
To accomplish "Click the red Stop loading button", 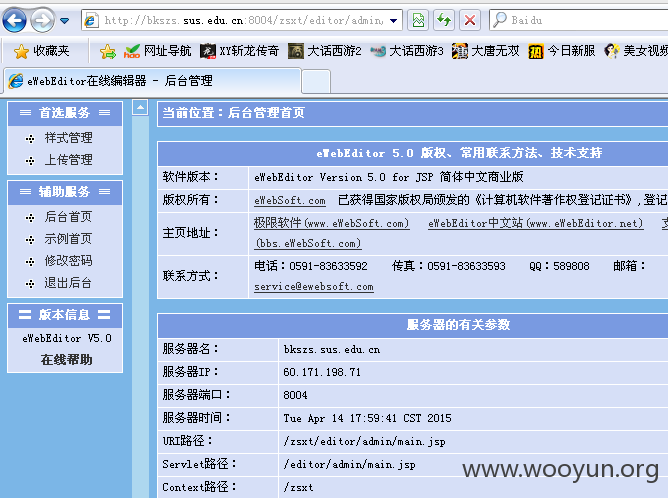I will (x=470, y=20).
